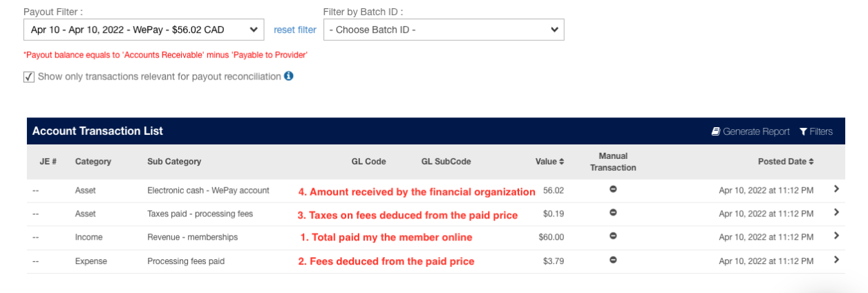Click the Sub Category column header
This screenshot has width=868, height=293.
[x=174, y=162]
